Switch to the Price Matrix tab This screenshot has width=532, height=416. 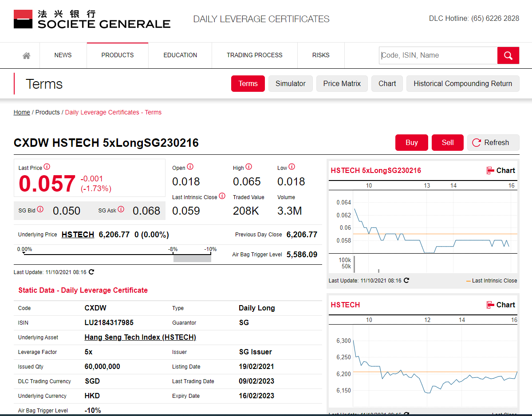(x=342, y=84)
